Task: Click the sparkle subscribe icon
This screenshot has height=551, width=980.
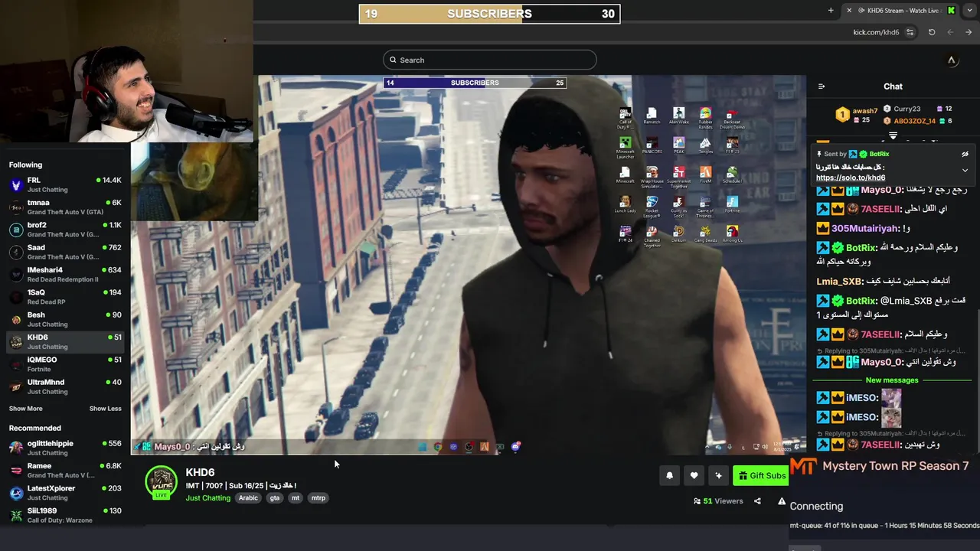Action: 718,475
